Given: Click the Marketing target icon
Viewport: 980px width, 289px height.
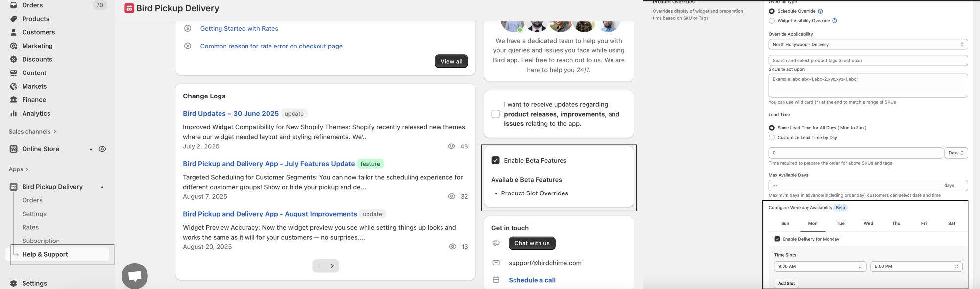Looking at the screenshot, I should pos(14,46).
